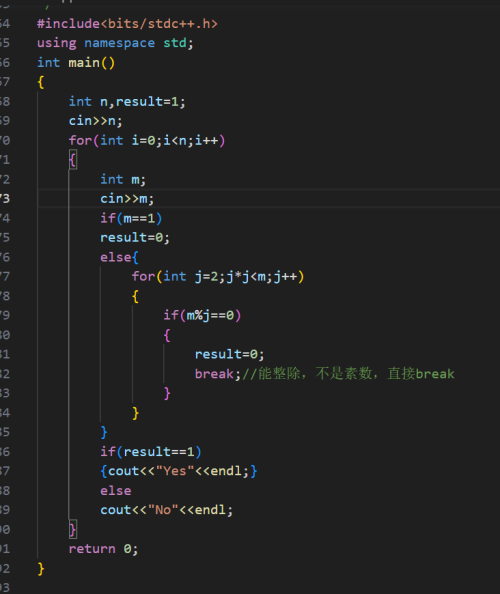The image size is (500, 594).
Task: Click the 'n,result=1;' declaration
Action: (143, 102)
